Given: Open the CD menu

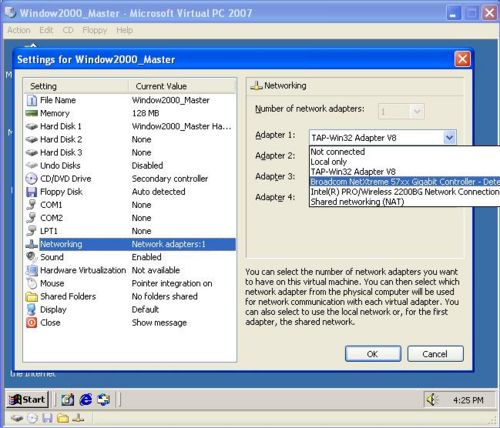Looking at the screenshot, I should click(68, 30).
